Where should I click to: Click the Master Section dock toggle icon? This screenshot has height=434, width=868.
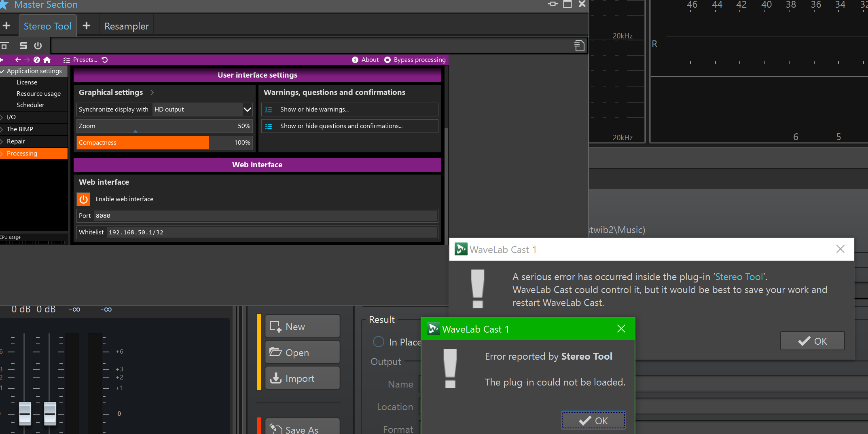pos(553,4)
